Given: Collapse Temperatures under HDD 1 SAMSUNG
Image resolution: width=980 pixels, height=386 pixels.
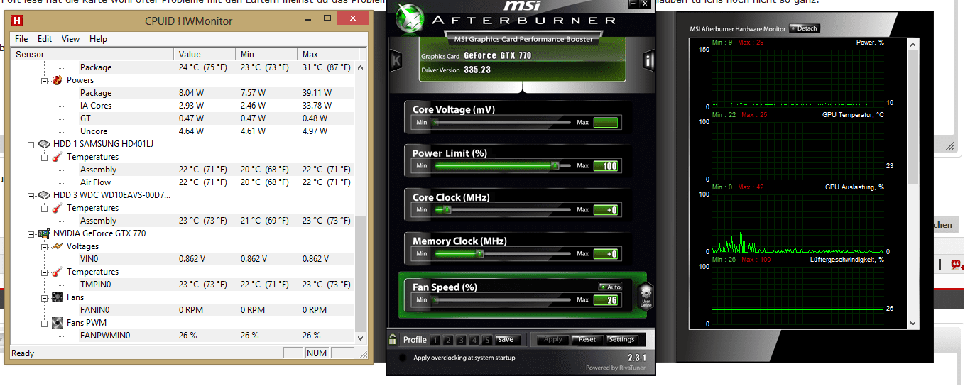Looking at the screenshot, I should [44, 157].
